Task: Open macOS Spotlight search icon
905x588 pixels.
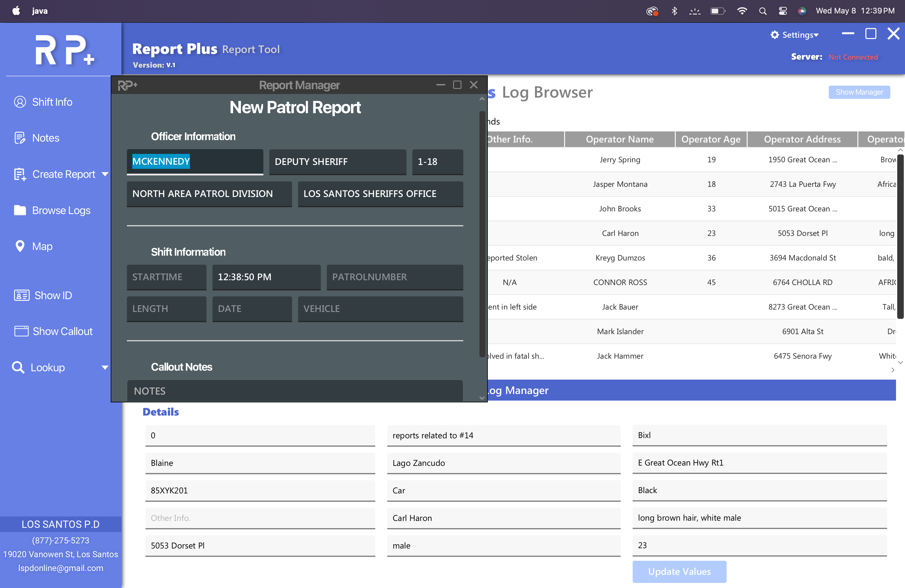Action: pyautogui.click(x=763, y=11)
